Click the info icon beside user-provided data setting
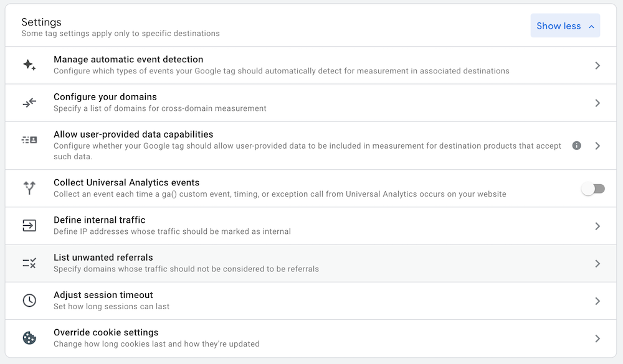 coord(576,145)
